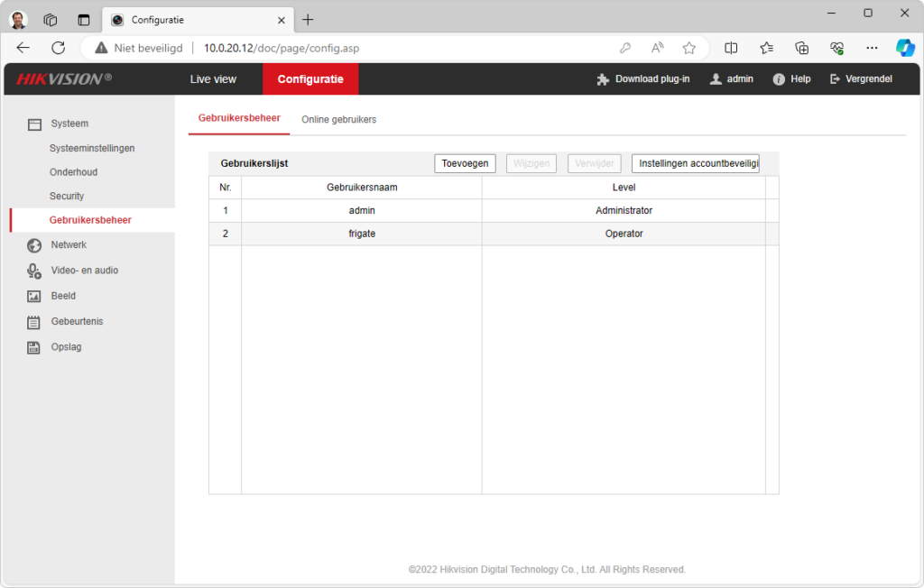Collapse the Systeem menu section

pyautogui.click(x=69, y=124)
